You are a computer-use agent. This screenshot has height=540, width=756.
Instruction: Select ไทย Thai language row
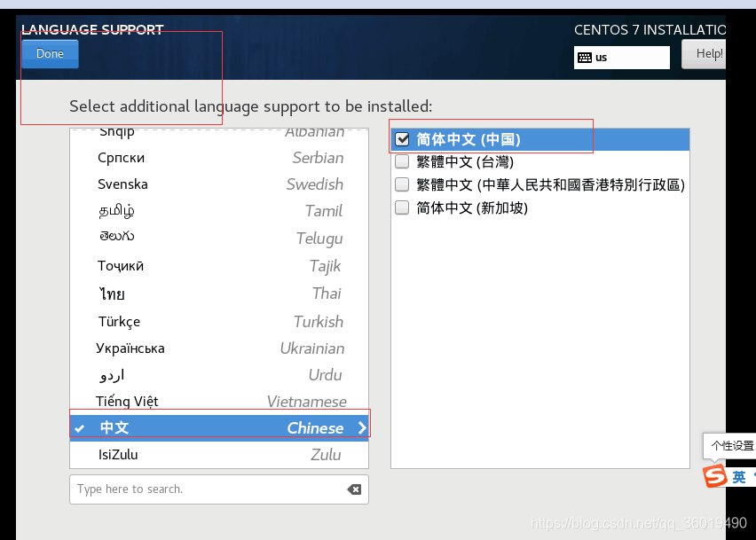pos(219,293)
